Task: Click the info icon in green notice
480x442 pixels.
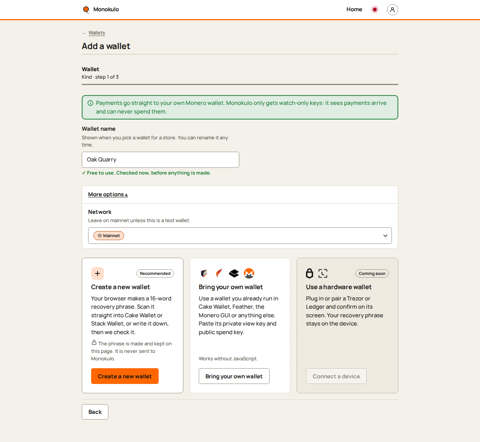Action: point(90,103)
